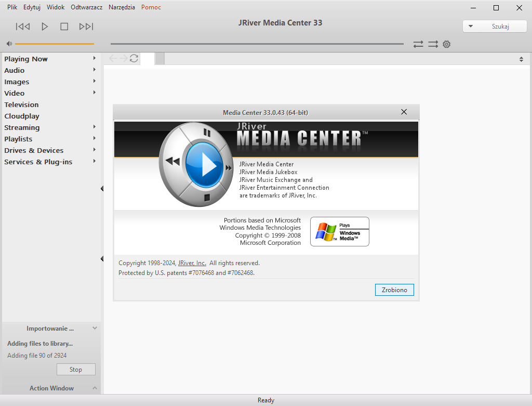Viewport: 532px width, 406px height.
Task: Click the Action Window header
Action: point(51,388)
